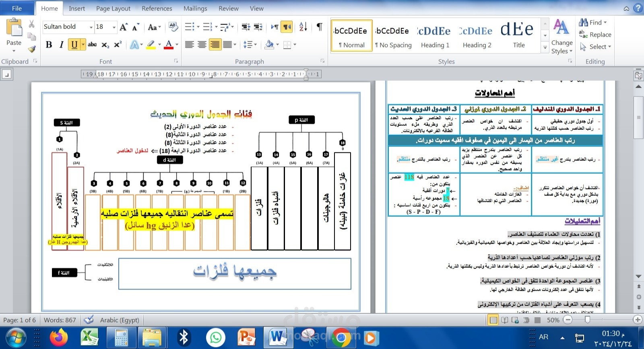Click the Shrink Font icon

pyautogui.click(x=136, y=27)
